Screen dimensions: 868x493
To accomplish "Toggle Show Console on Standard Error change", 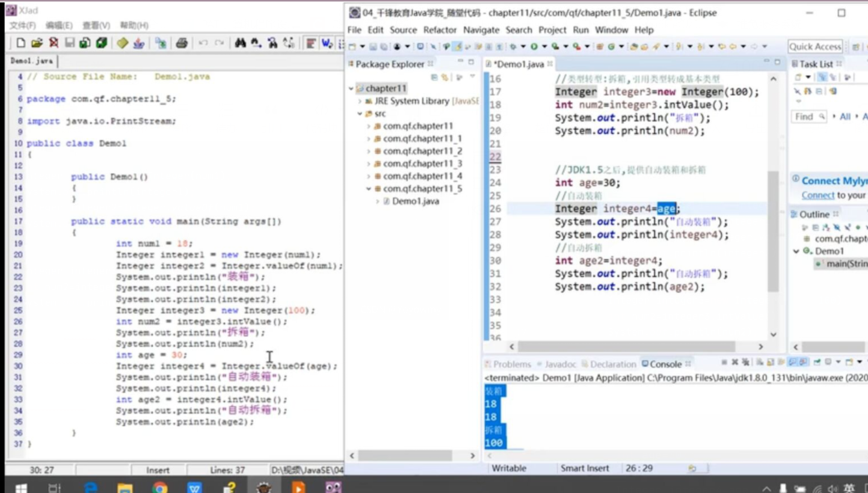I will point(803,363).
